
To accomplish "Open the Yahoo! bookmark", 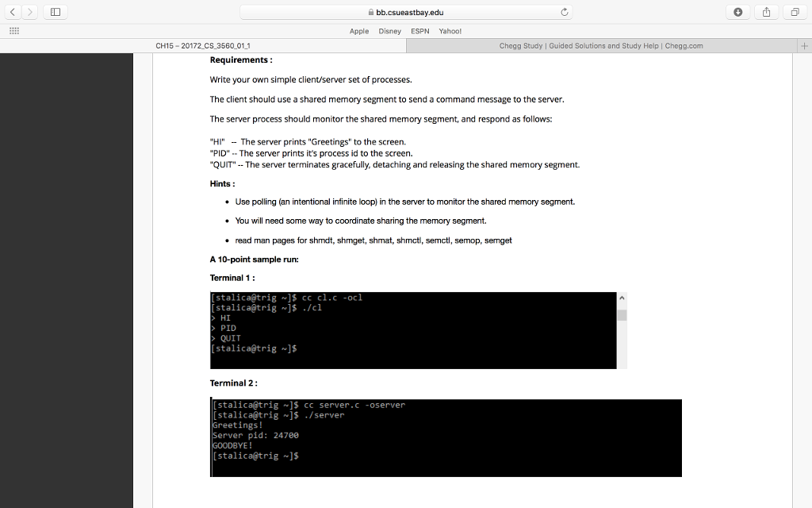I will point(450,31).
